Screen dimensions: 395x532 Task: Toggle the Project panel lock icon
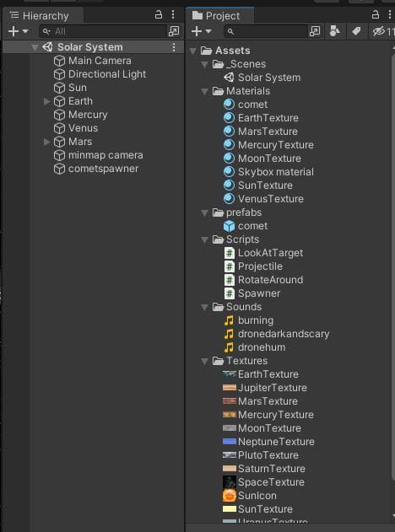coord(376,14)
